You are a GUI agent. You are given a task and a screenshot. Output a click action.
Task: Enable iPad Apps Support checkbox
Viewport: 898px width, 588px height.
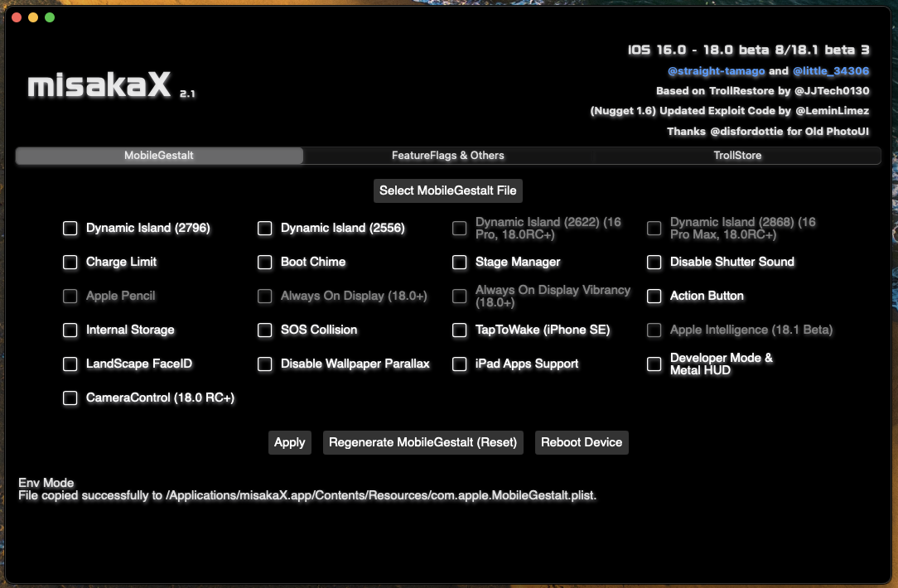point(459,364)
